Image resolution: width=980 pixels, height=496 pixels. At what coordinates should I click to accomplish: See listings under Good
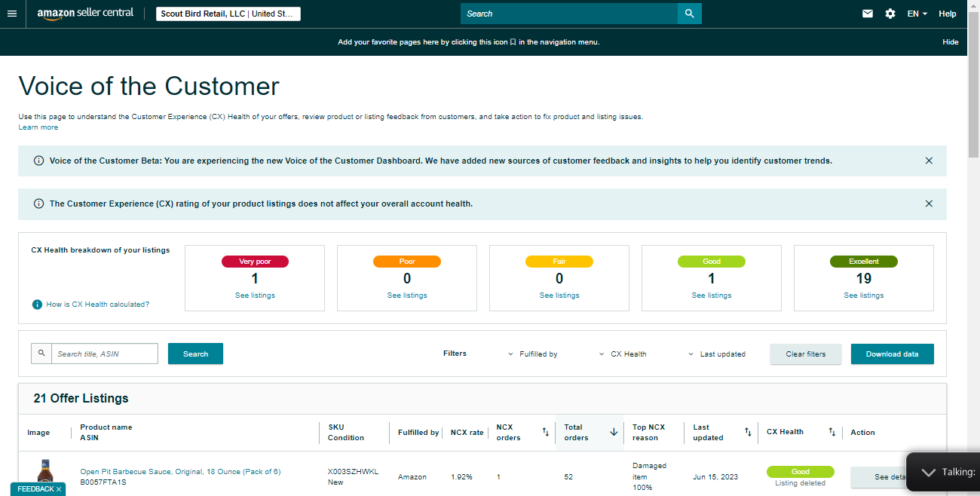point(712,295)
